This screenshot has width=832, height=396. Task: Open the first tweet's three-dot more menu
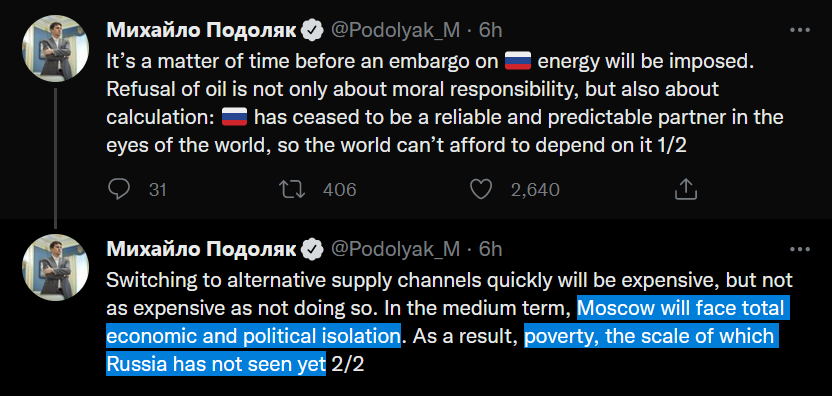800,30
